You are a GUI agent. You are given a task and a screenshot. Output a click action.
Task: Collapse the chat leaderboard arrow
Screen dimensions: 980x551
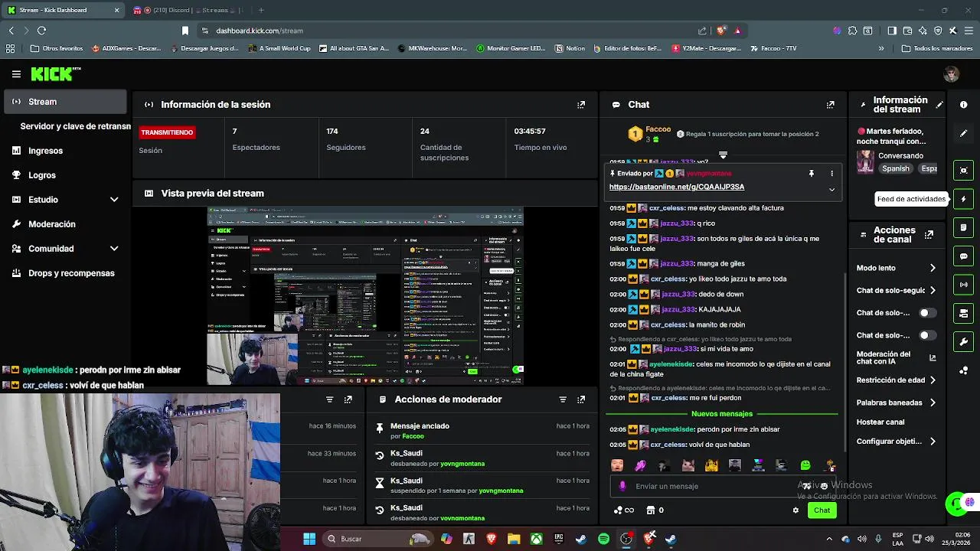723,155
